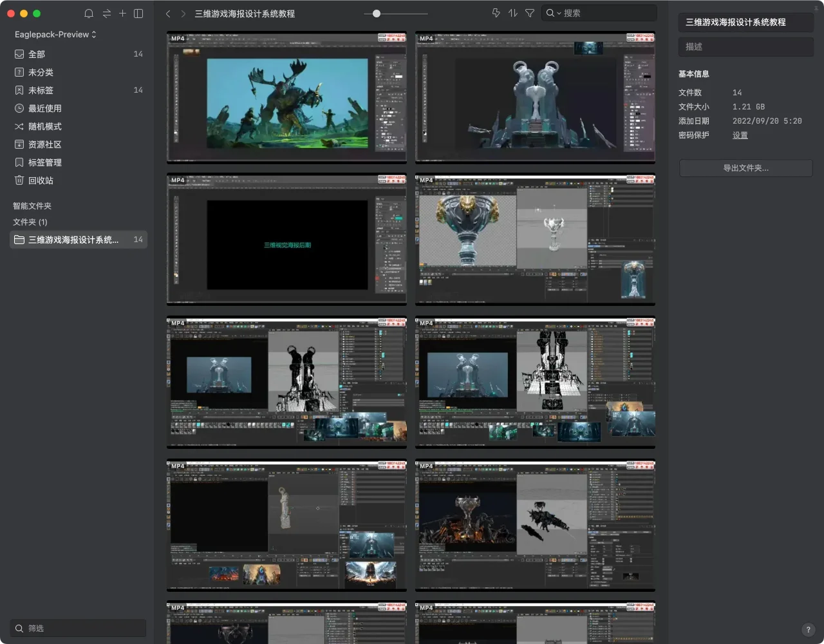Click the 添加日期 value 2022/09/20 5:20

767,121
